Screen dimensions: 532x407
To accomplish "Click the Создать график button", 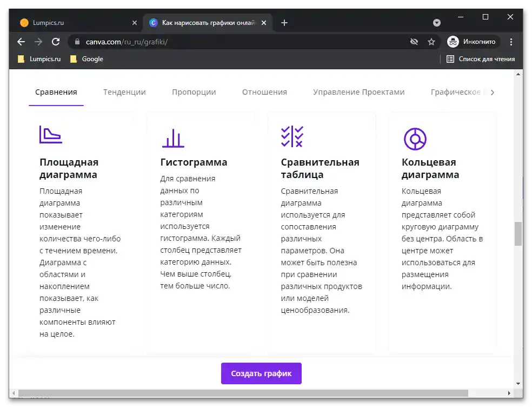I will click(x=261, y=373).
